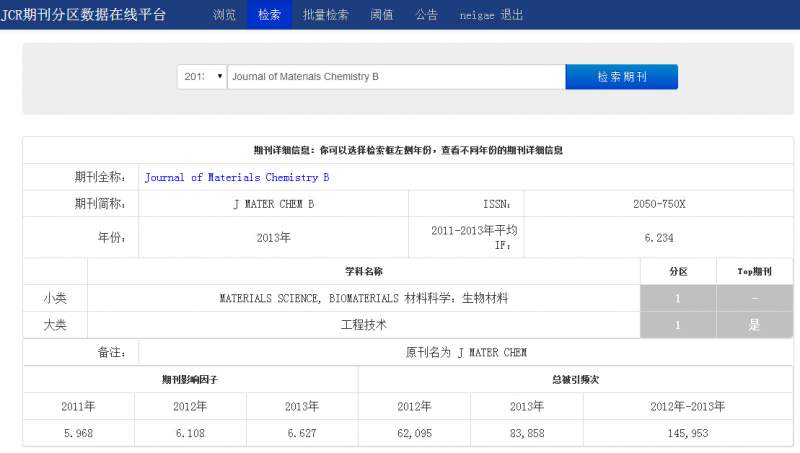Open the 浏览 tab in navigation bar
The height and width of the screenshot is (453, 800).
[224, 15]
